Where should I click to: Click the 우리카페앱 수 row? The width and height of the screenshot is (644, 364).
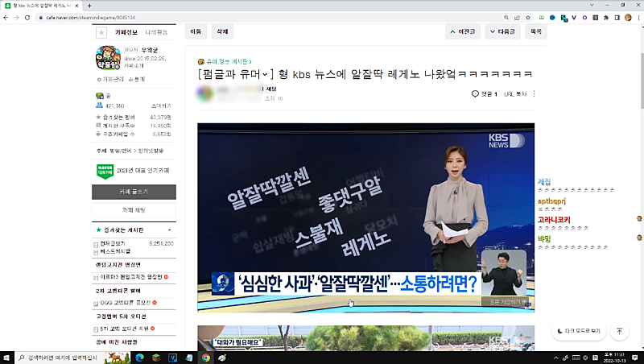tap(134, 134)
